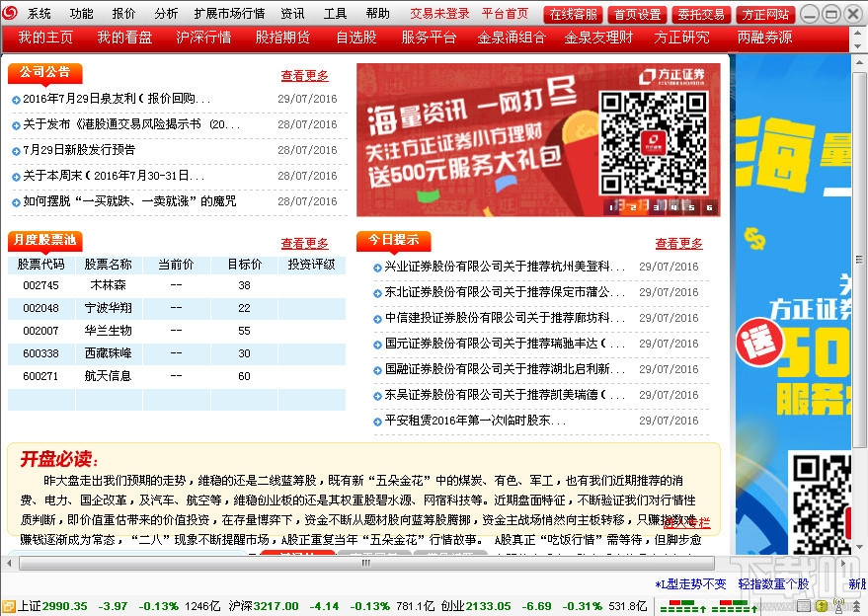Screen dimensions: 868x616
Task: Select banner slide indicator 3
Action: click(655, 208)
